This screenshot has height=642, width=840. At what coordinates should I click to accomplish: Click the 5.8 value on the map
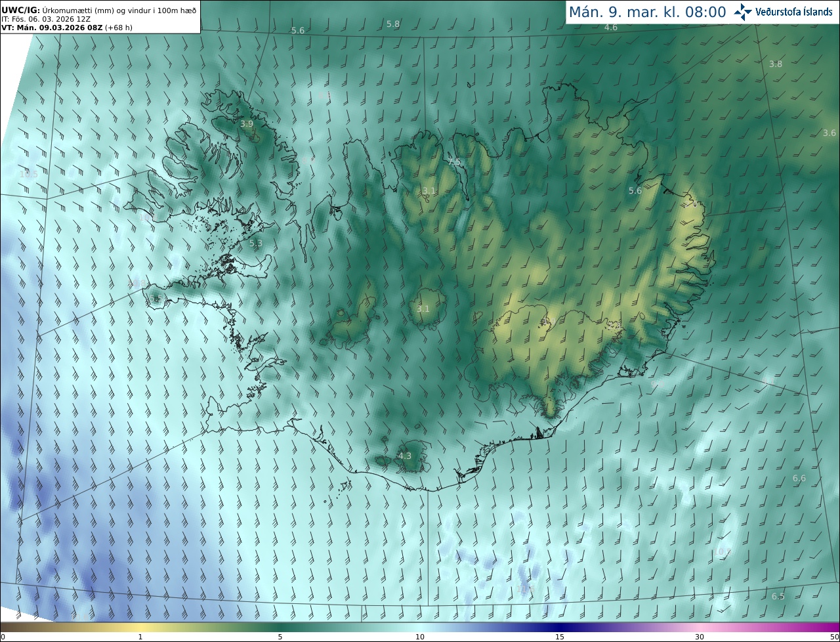392,24
